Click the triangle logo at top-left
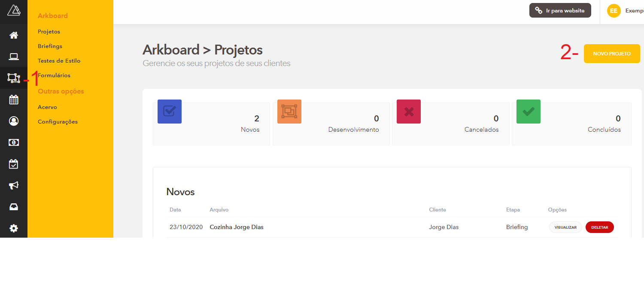644x296 pixels. point(14,10)
